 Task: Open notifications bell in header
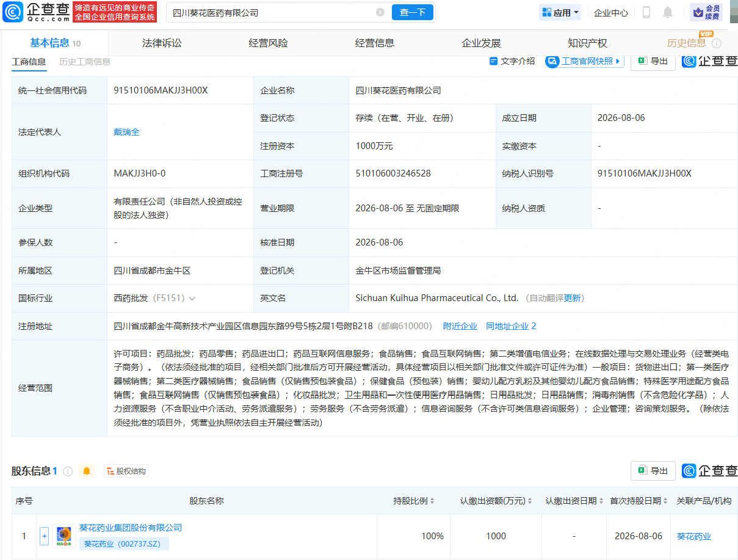668,12
